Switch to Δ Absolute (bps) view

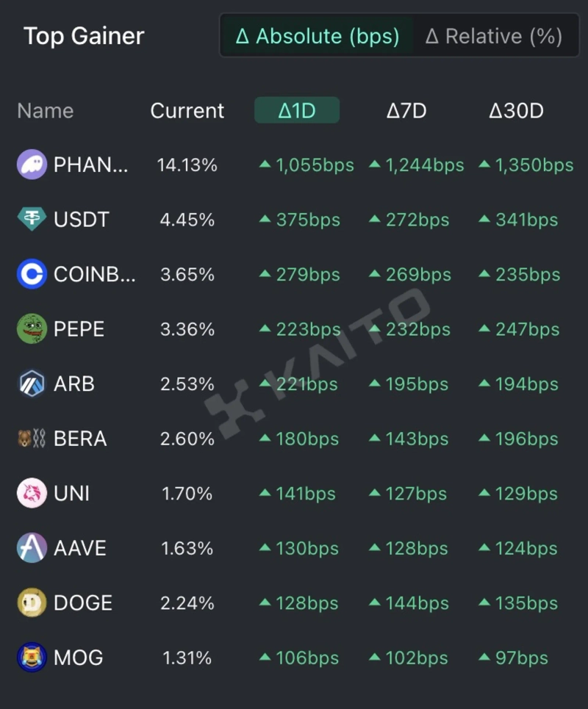pyautogui.click(x=318, y=36)
